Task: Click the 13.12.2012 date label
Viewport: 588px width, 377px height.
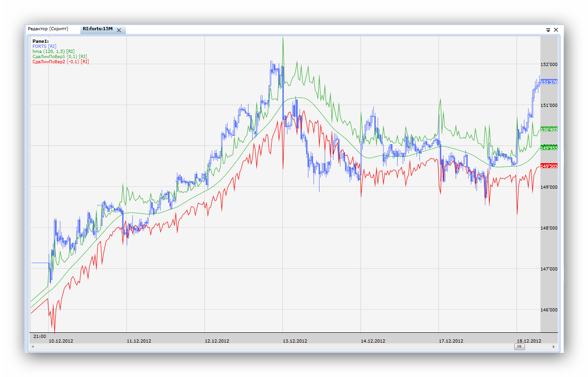Action: [295, 341]
